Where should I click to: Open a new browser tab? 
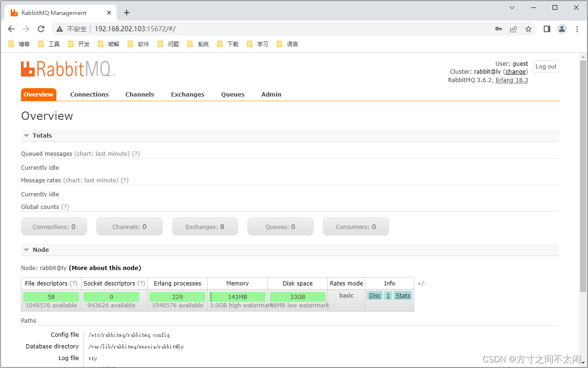pyautogui.click(x=127, y=13)
